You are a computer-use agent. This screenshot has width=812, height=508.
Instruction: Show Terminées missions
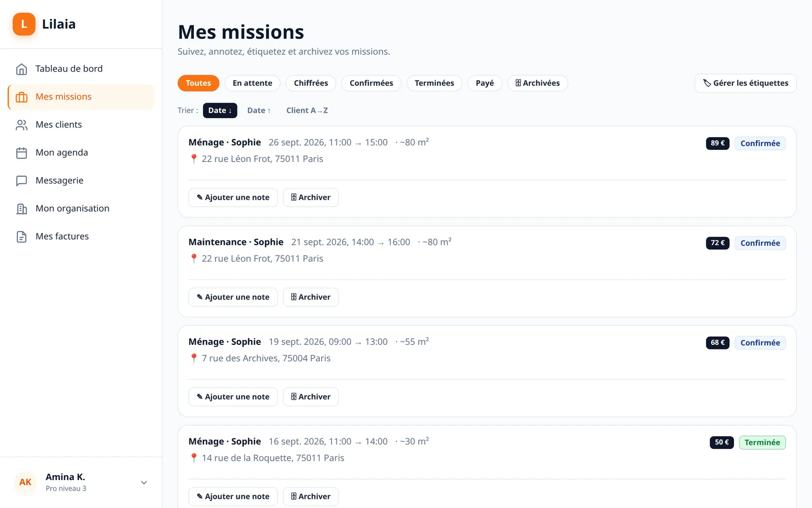(x=434, y=83)
